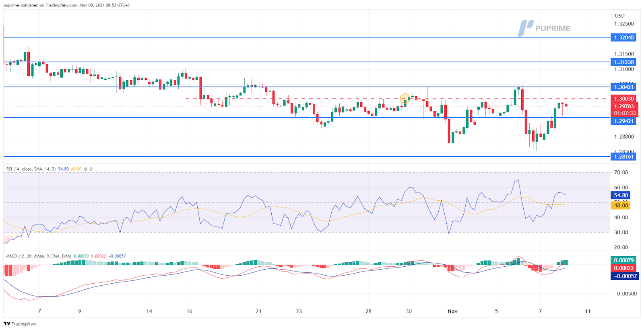Image resolution: width=644 pixels, height=330 pixels.
Task: Click the orange circle marker on candle
Action: (405, 98)
